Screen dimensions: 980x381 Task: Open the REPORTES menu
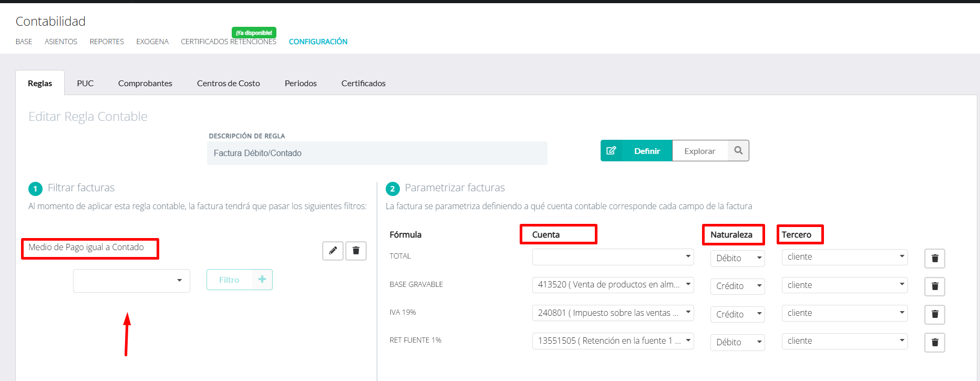coord(107,42)
